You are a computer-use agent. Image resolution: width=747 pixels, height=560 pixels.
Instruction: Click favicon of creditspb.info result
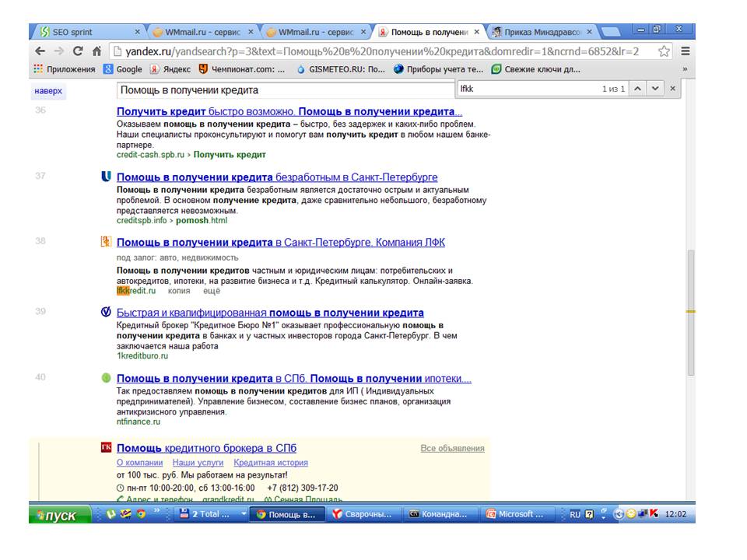[x=107, y=177]
